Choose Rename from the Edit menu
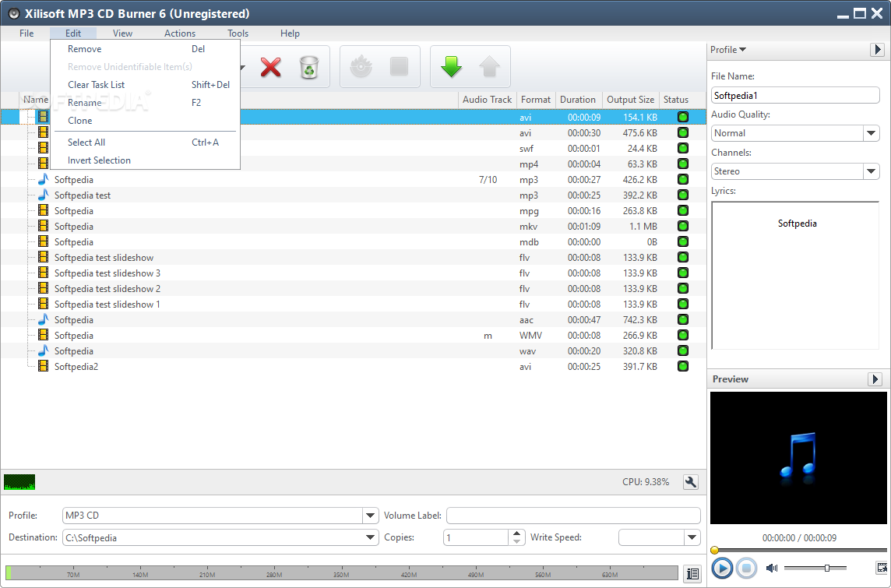Viewport: 891px width, 588px height. (x=145, y=103)
